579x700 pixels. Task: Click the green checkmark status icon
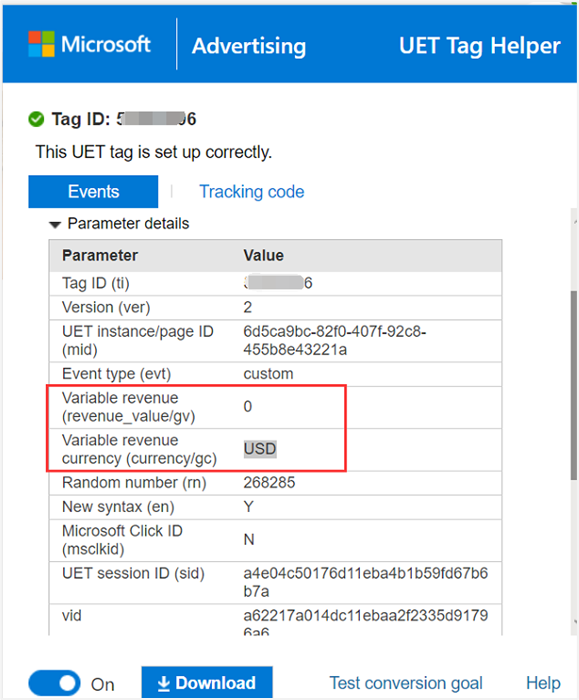click(36, 119)
